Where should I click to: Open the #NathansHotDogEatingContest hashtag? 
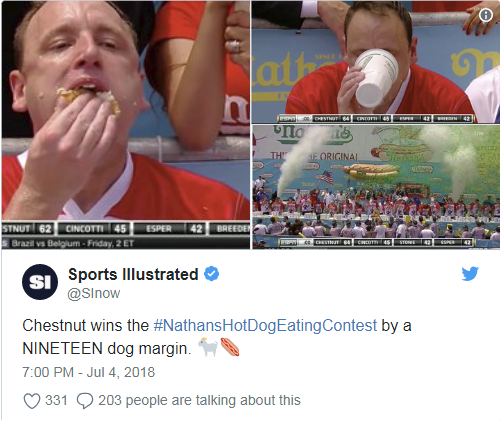click(265, 325)
